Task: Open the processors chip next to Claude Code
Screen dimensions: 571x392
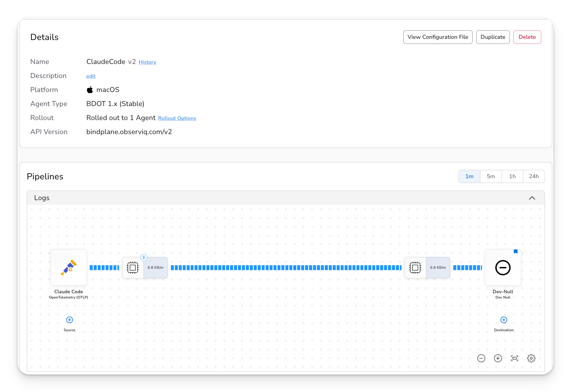Action: pyautogui.click(x=133, y=267)
